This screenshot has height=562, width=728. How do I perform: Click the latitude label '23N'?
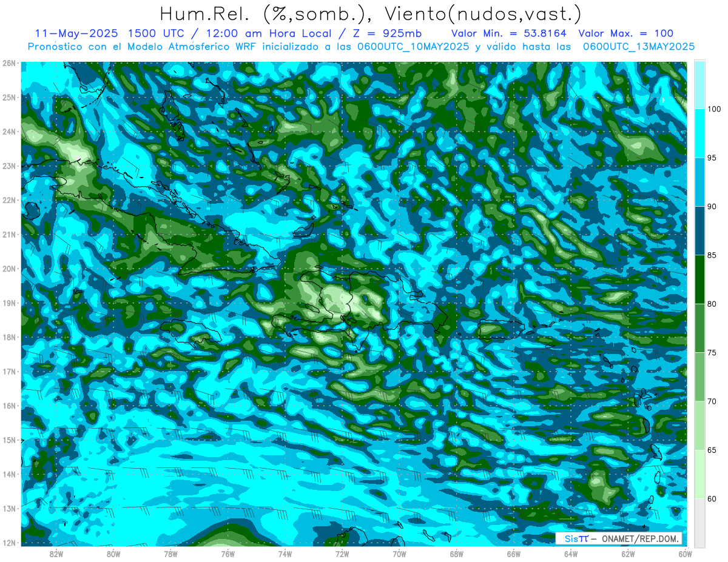(9, 166)
